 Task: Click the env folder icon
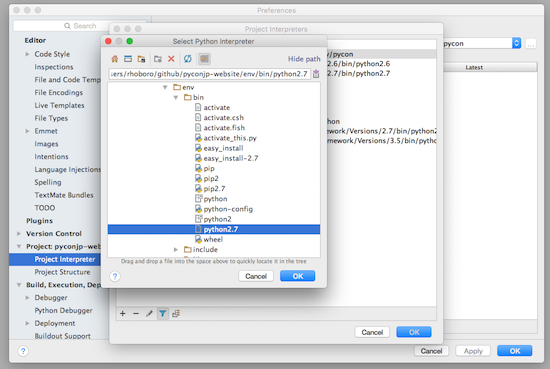[x=177, y=87]
